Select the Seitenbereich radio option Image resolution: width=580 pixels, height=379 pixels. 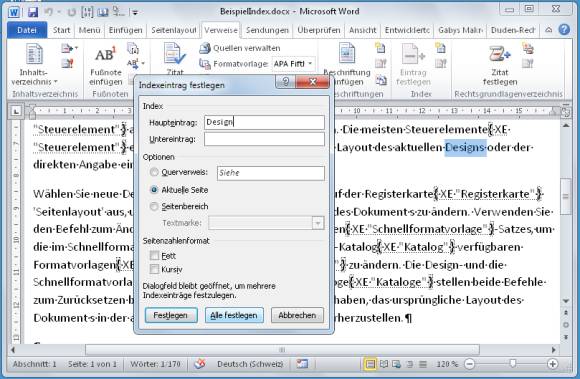click(154, 206)
